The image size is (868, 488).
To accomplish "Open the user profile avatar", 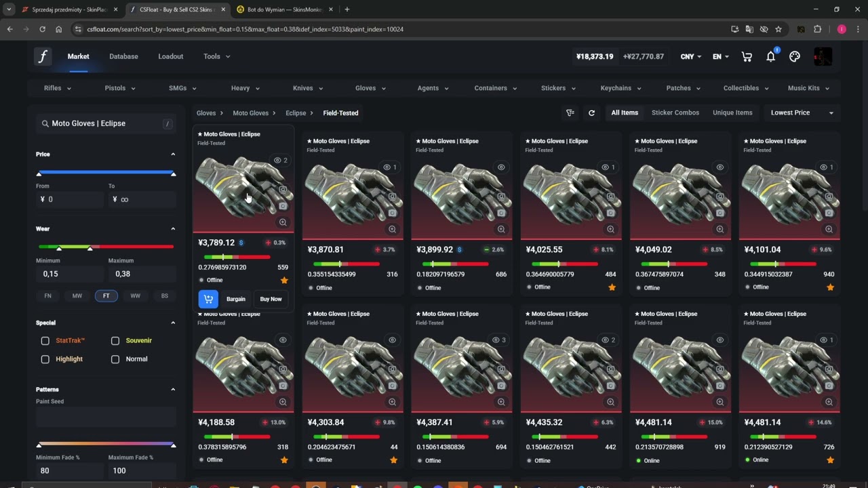I will (823, 57).
